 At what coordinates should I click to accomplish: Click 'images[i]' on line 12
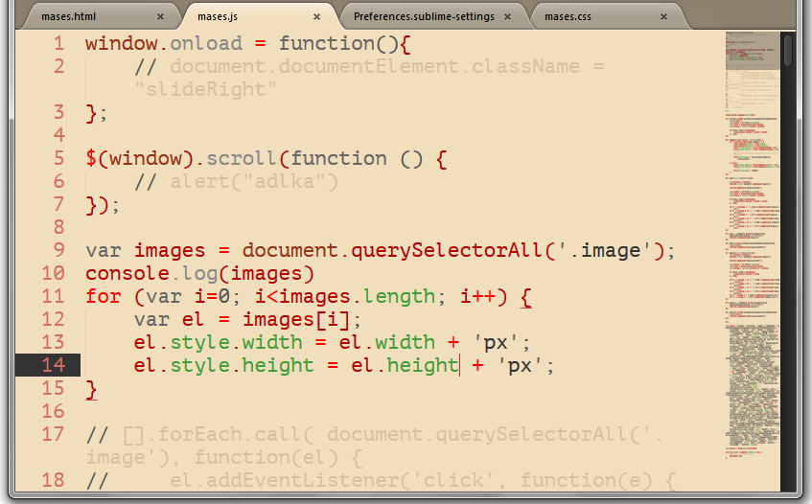pos(295,320)
